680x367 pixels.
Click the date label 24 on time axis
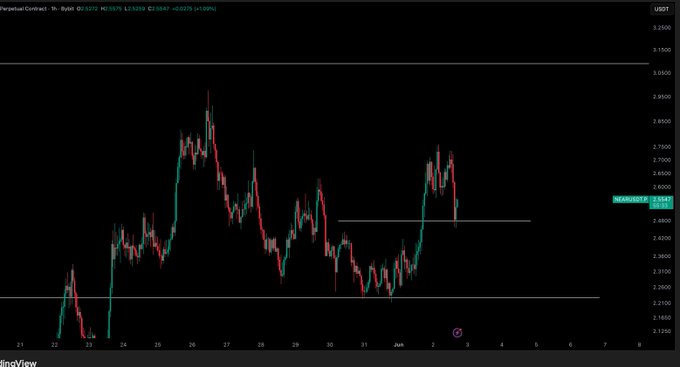click(x=123, y=345)
